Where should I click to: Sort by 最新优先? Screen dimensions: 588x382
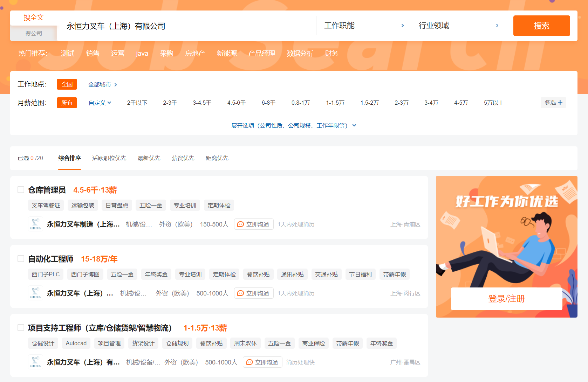point(149,158)
